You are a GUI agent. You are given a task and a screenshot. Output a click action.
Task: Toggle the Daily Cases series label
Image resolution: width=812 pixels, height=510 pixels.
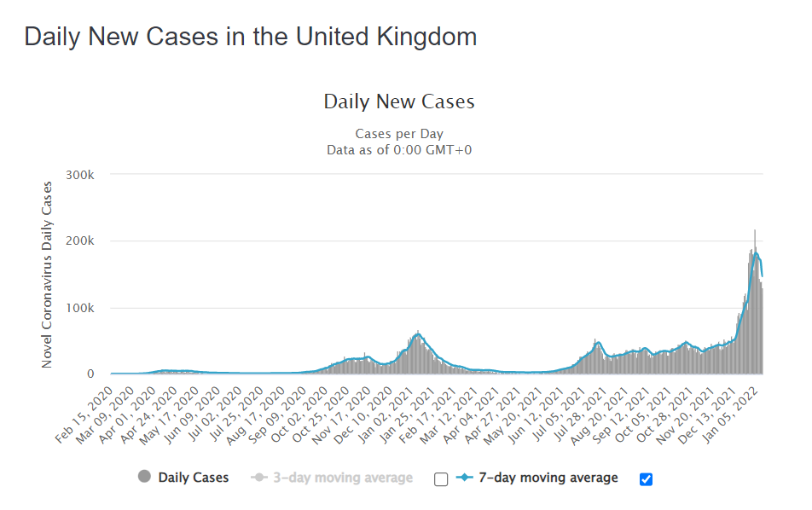point(194,478)
